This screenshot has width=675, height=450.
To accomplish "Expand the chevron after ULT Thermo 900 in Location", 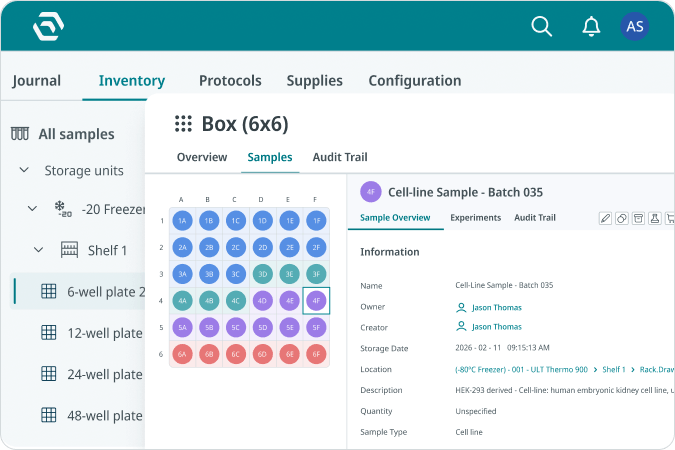I will click(595, 369).
